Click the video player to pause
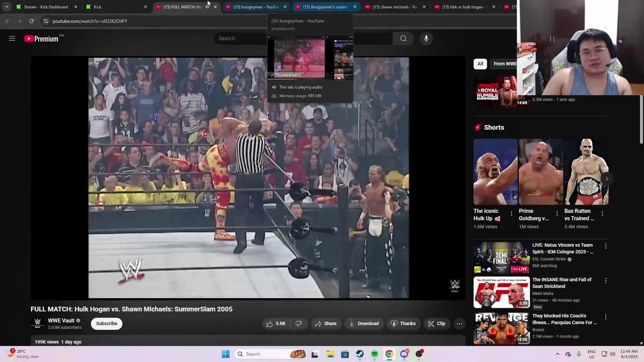The image size is (644, 362). tap(249, 178)
